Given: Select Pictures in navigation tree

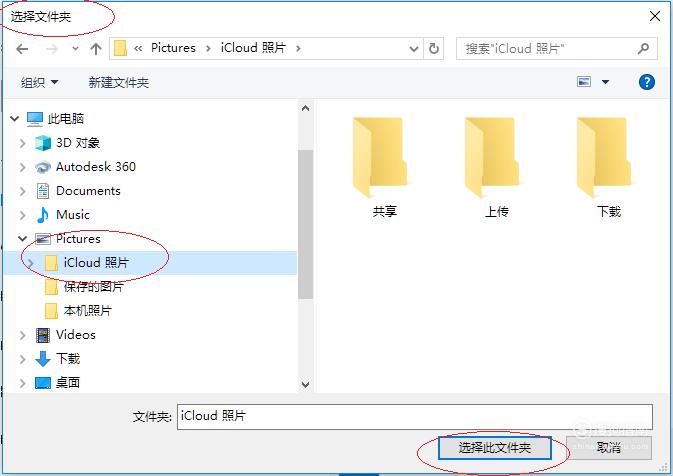Looking at the screenshot, I should pyautogui.click(x=78, y=239).
